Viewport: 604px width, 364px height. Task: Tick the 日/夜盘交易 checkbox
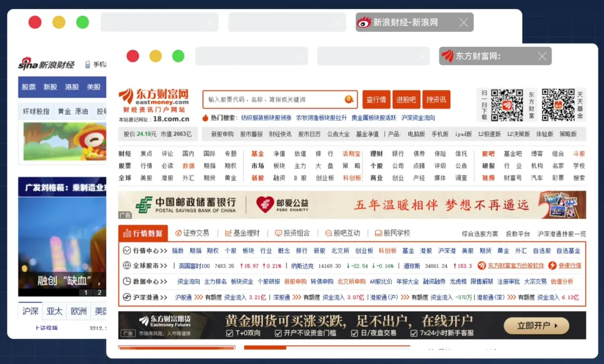(355, 333)
